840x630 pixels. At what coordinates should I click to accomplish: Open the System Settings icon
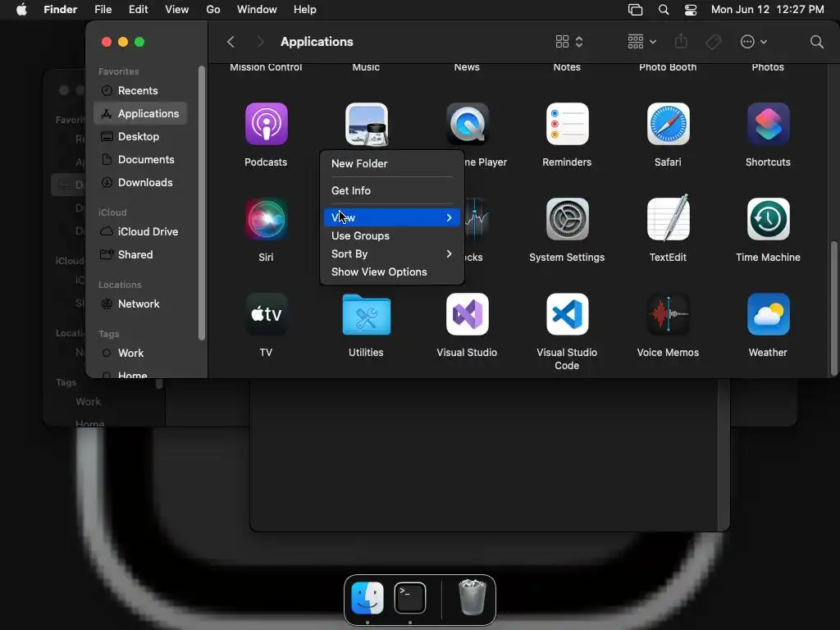point(568,219)
